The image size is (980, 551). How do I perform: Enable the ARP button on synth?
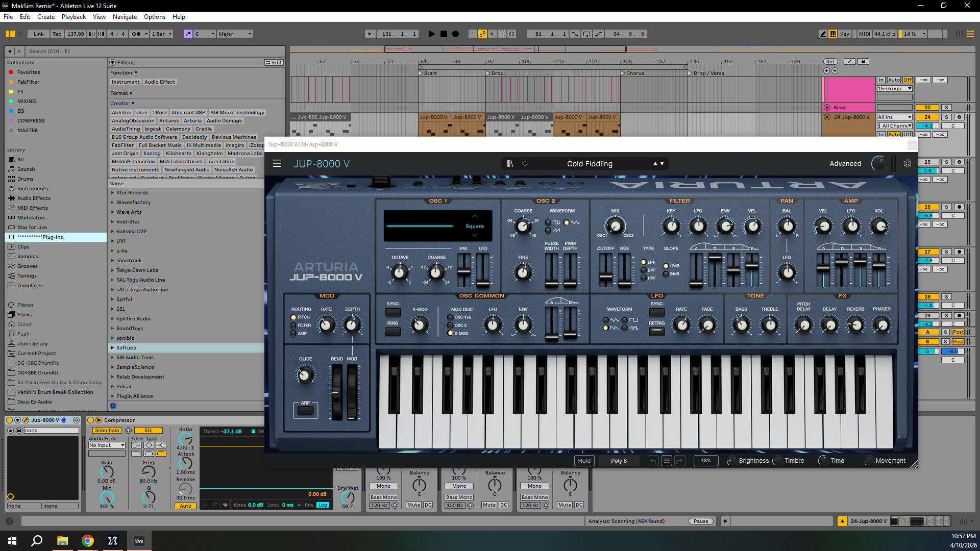point(305,410)
